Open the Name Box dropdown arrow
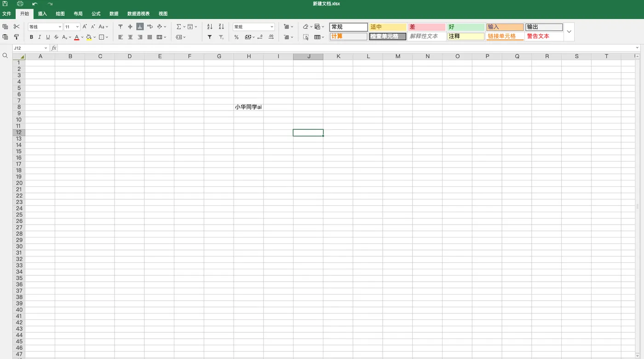This screenshot has height=359, width=644. point(46,48)
